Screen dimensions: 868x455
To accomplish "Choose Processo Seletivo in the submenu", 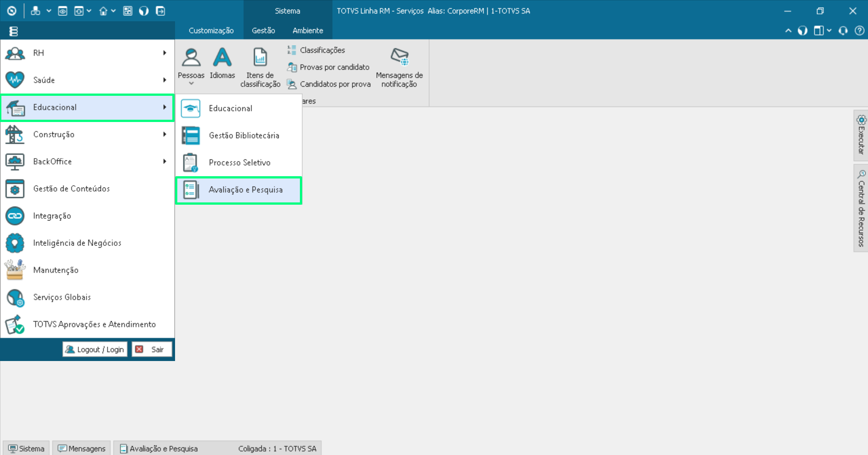I will [x=238, y=163].
